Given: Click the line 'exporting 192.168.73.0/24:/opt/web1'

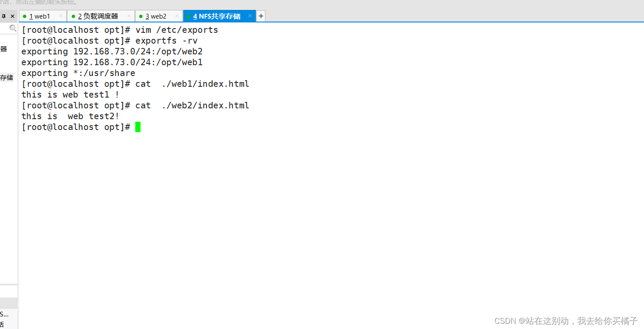Looking at the screenshot, I should 112,62.
